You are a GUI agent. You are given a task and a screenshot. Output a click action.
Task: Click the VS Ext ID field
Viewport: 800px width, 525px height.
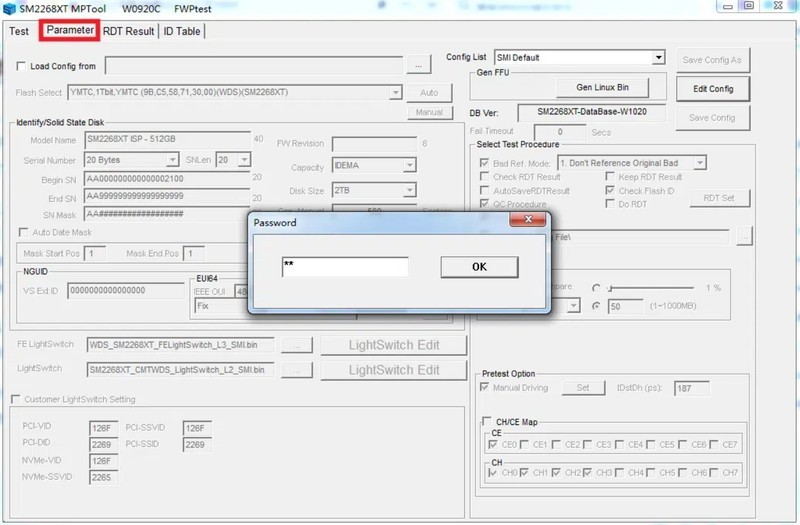126,291
